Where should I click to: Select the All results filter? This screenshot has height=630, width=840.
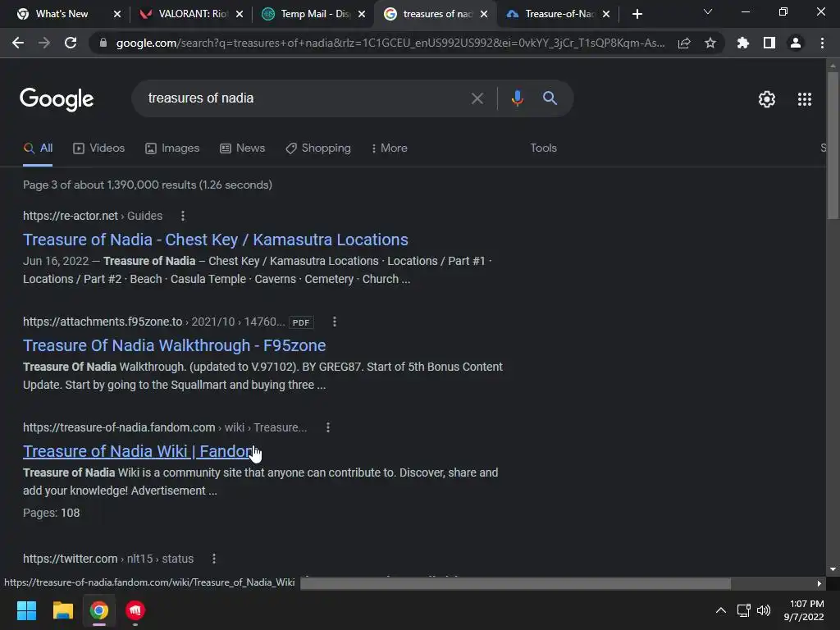(x=38, y=148)
